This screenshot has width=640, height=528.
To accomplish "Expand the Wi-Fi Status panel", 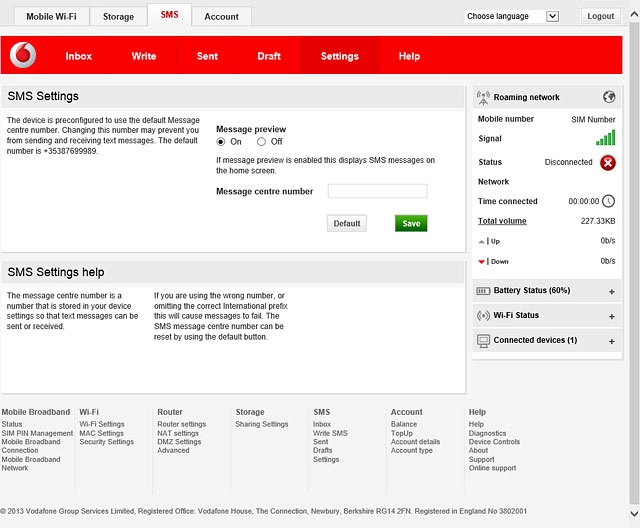I will click(x=611, y=317).
